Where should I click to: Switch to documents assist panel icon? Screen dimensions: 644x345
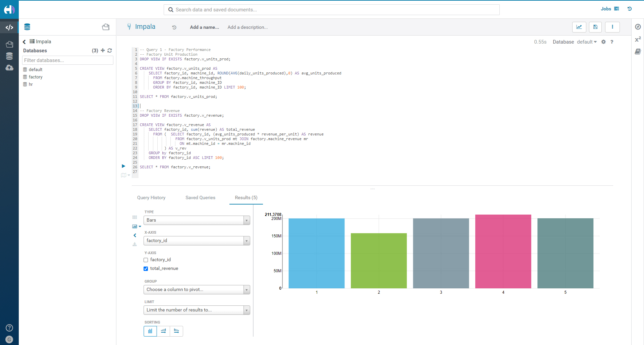click(x=106, y=27)
